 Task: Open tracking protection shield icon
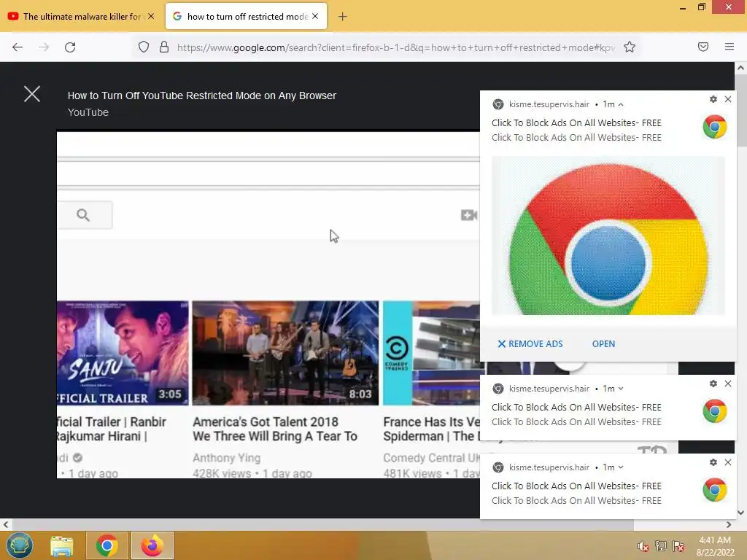coord(144,47)
